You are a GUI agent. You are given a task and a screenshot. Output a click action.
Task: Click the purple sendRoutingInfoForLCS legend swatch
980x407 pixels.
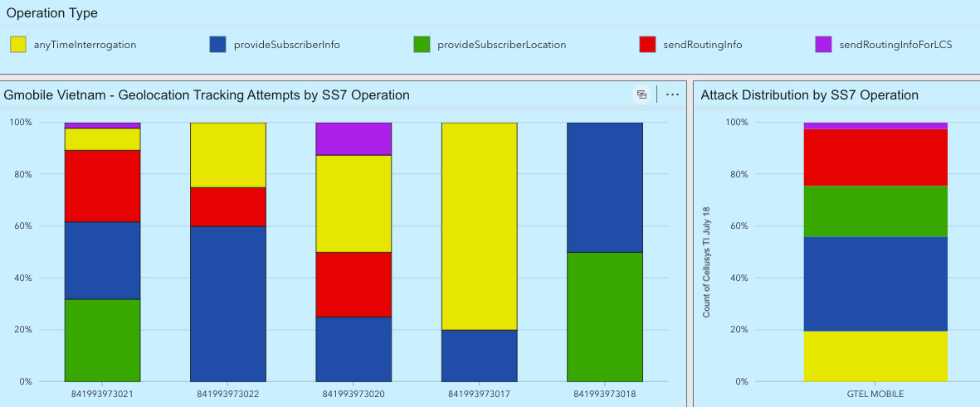[823, 45]
